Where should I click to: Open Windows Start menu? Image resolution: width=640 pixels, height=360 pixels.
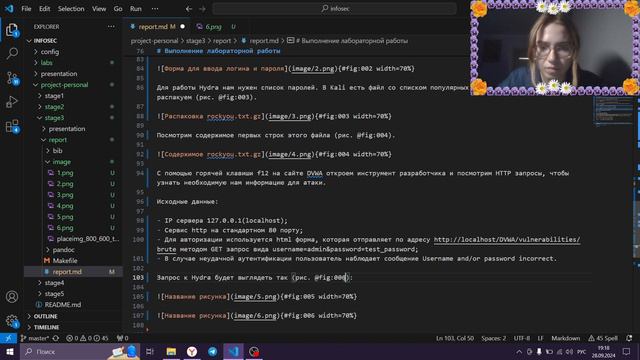click(x=9, y=351)
